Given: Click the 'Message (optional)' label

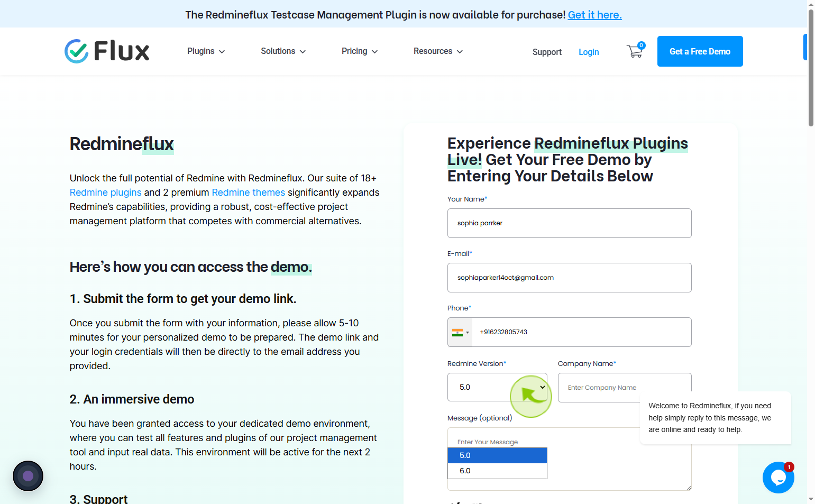Looking at the screenshot, I should [480, 418].
